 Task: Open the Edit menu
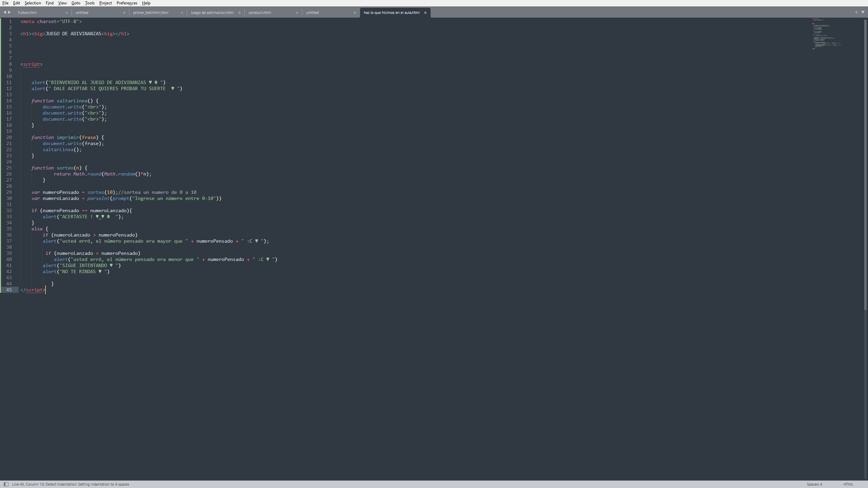pyautogui.click(x=16, y=2)
